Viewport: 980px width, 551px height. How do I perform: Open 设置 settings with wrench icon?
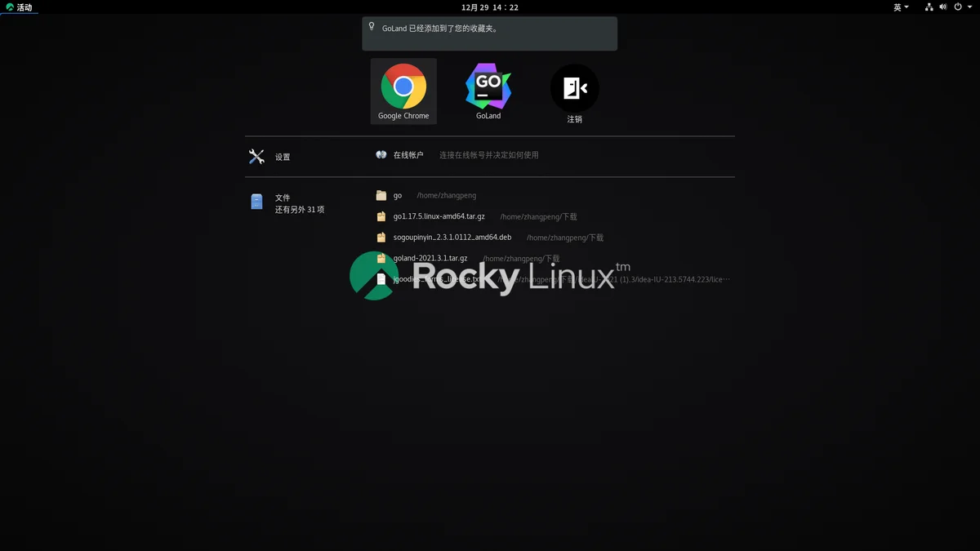click(256, 157)
